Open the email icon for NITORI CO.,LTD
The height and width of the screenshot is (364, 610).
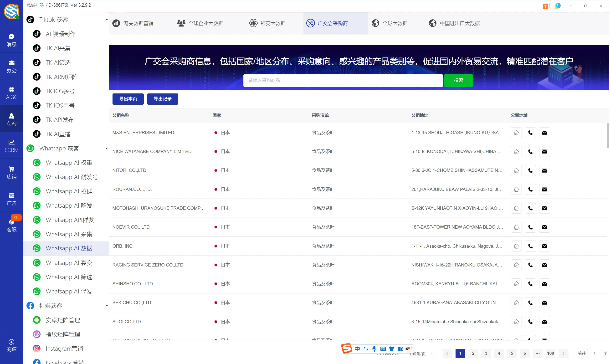544,170
